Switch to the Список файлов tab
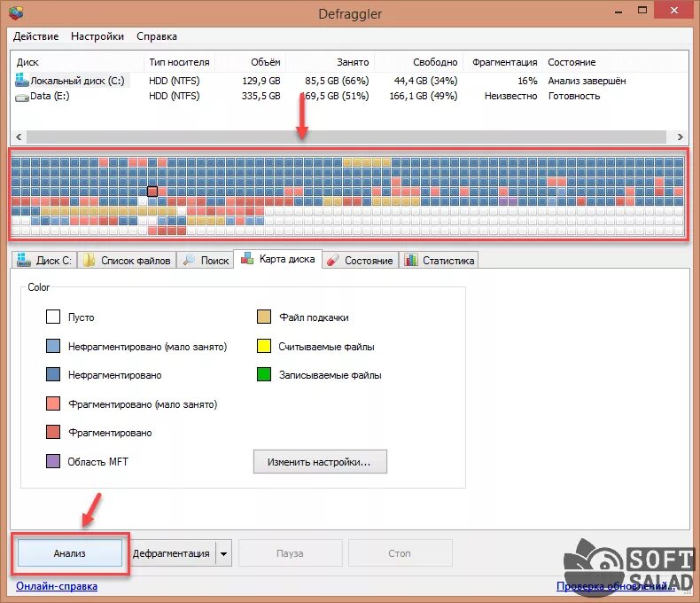Viewport: 700px width, 603px height. click(x=127, y=260)
